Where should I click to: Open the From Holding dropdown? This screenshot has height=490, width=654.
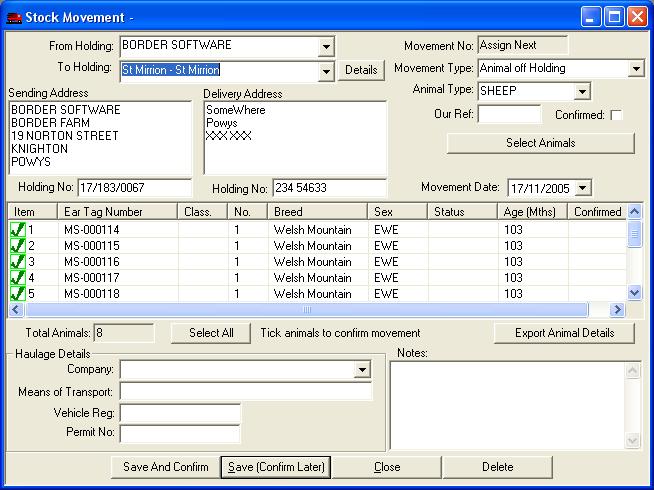tap(326, 47)
